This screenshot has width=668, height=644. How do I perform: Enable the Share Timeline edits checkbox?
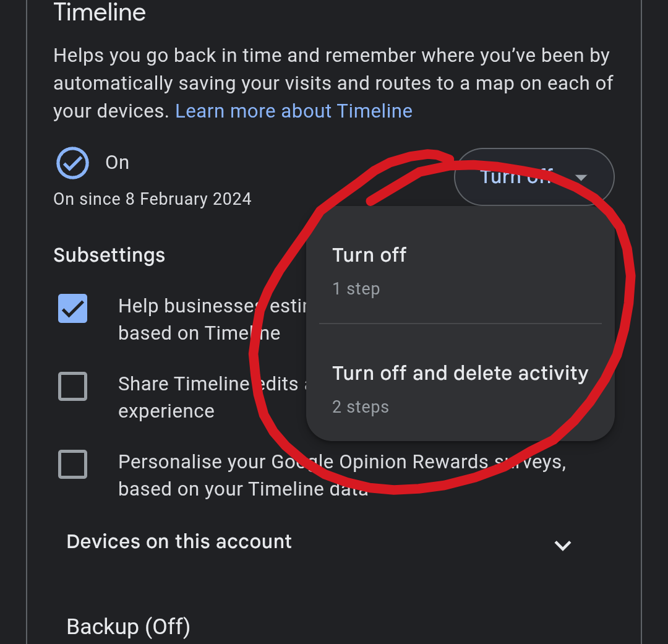click(x=73, y=386)
